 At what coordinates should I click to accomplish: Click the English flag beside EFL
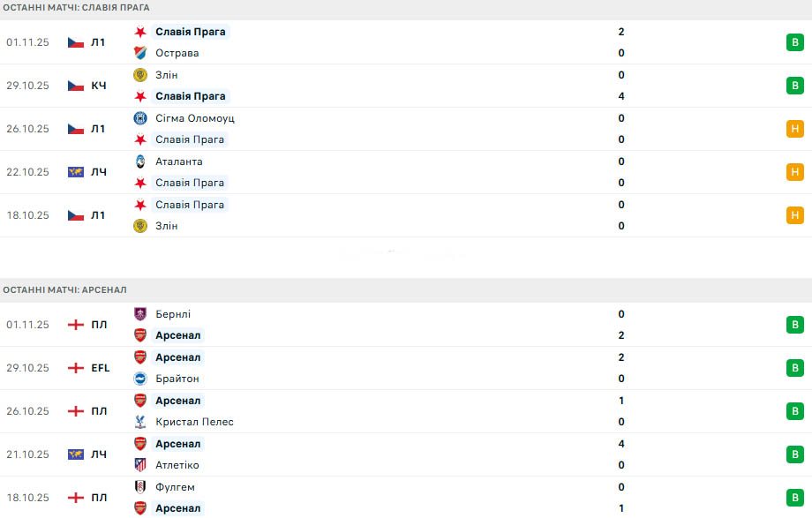76,368
